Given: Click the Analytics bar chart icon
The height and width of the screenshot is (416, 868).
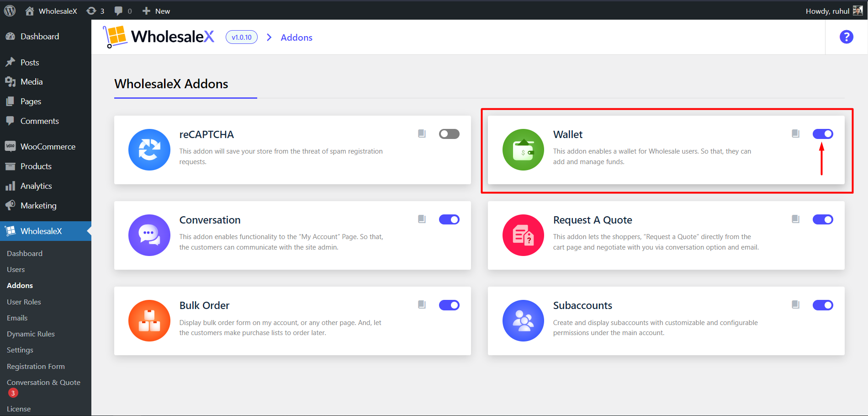Looking at the screenshot, I should pyautogui.click(x=10, y=186).
